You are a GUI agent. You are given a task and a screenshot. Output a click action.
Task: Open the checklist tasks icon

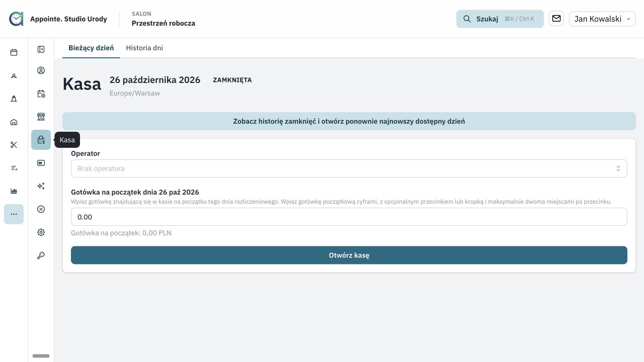pos(14,168)
